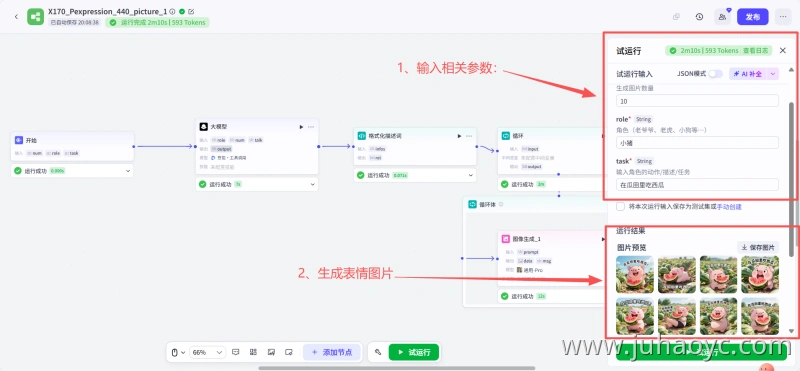Check the save run input as test set box
The width and height of the screenshot is (800, 371).
click(620, 207)
